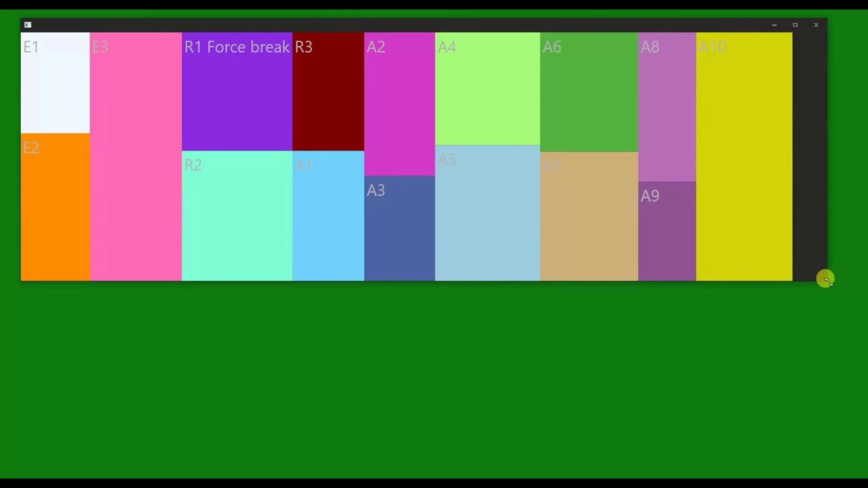Click the white E1 block
Viewport: 868px width, 488px height.
pyautogui.click(x=55, y=83)
